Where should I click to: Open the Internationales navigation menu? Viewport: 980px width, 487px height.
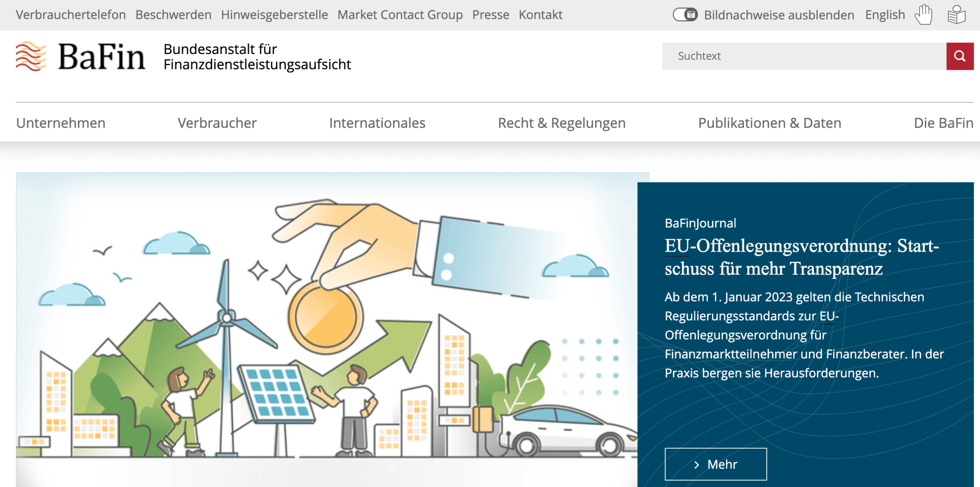(x=377, y=123)
